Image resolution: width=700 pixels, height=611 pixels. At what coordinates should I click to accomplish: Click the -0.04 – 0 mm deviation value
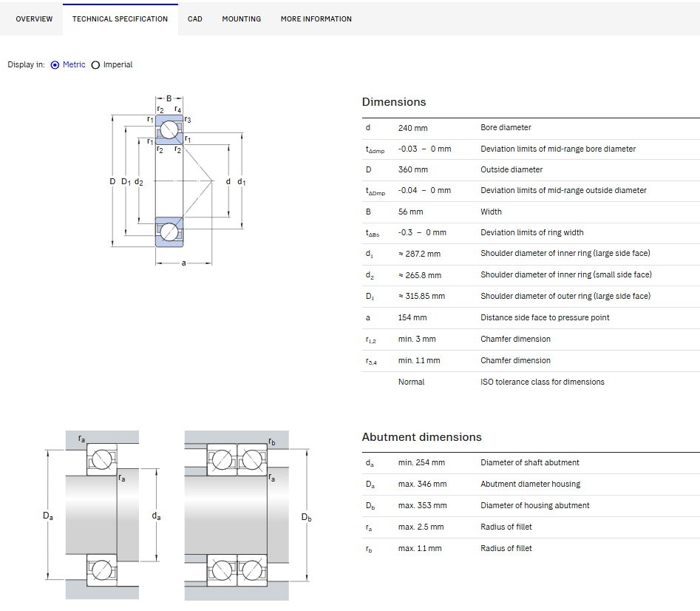click(x=424, y=190)
